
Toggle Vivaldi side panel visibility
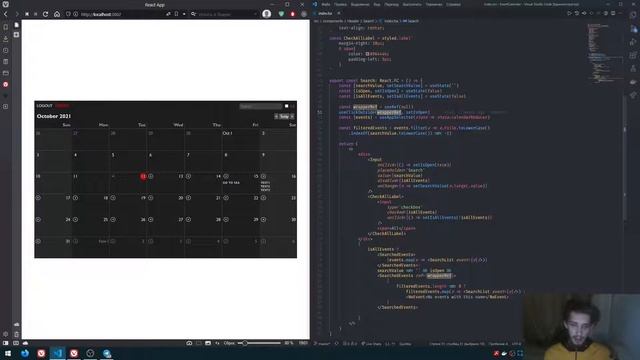pos(6,343)
